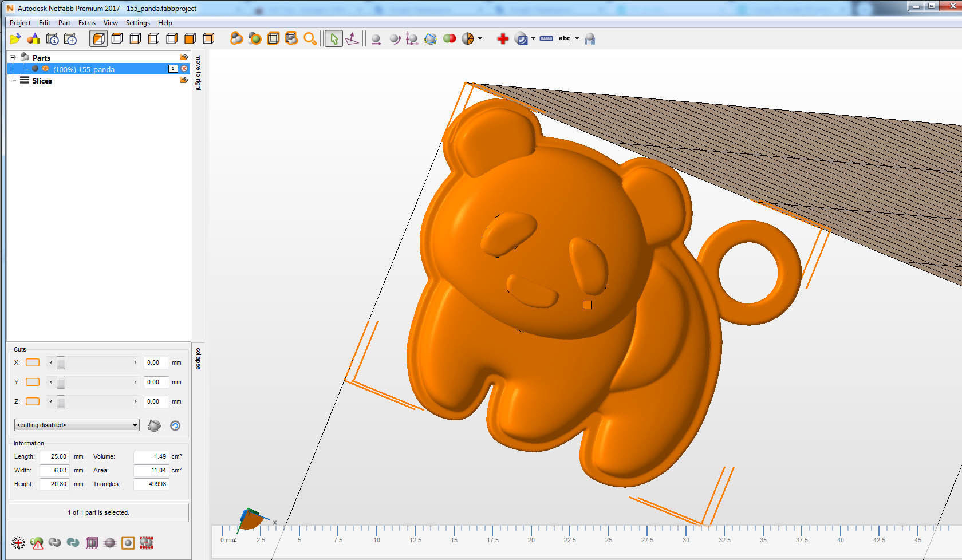This screenshot has height=560, width=962.
Task: Toggle the Y cut plane button
Action: point(33,382)
